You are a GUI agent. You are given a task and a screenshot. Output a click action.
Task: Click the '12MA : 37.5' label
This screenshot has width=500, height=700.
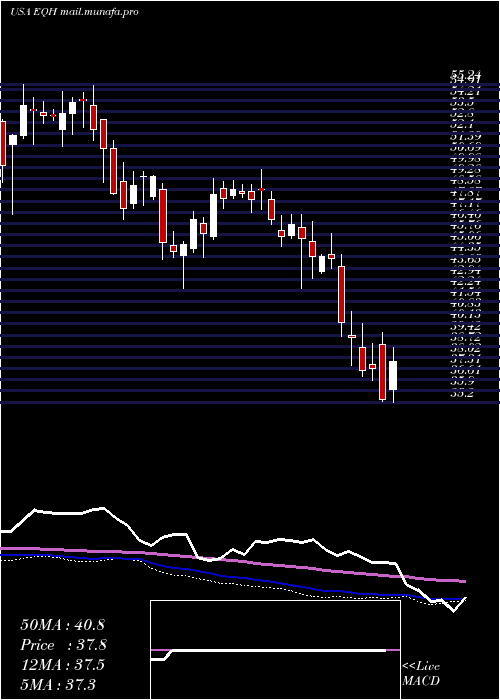[62, 665]
